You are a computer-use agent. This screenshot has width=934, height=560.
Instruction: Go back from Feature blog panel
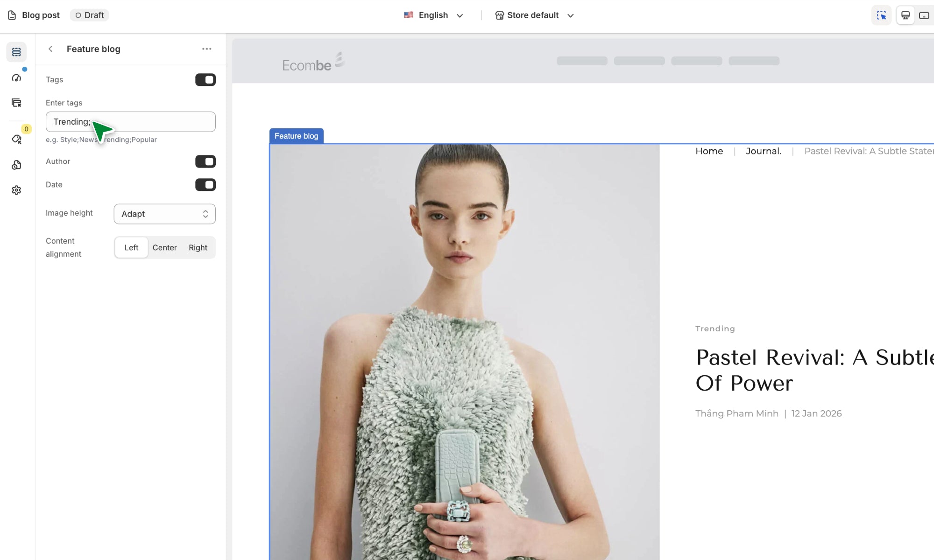point(50,49)
